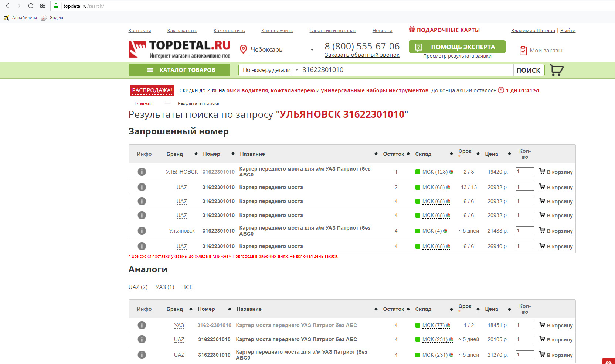Click the РАСПРОДАЖА! badge
615x364 pixels.
152,90
